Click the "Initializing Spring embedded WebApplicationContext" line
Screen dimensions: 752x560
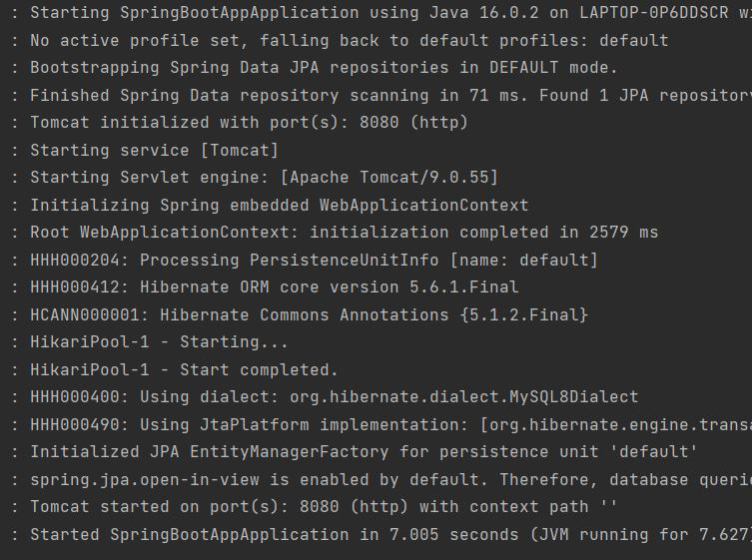(279, 205)
